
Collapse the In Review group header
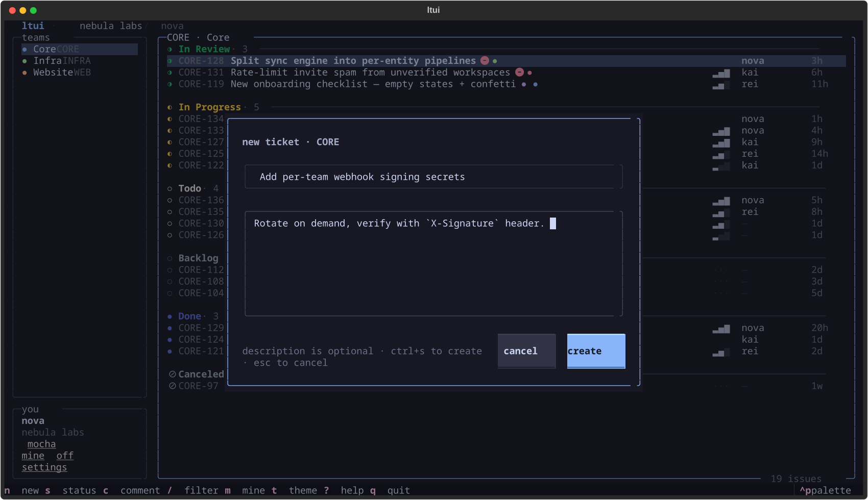204,49
